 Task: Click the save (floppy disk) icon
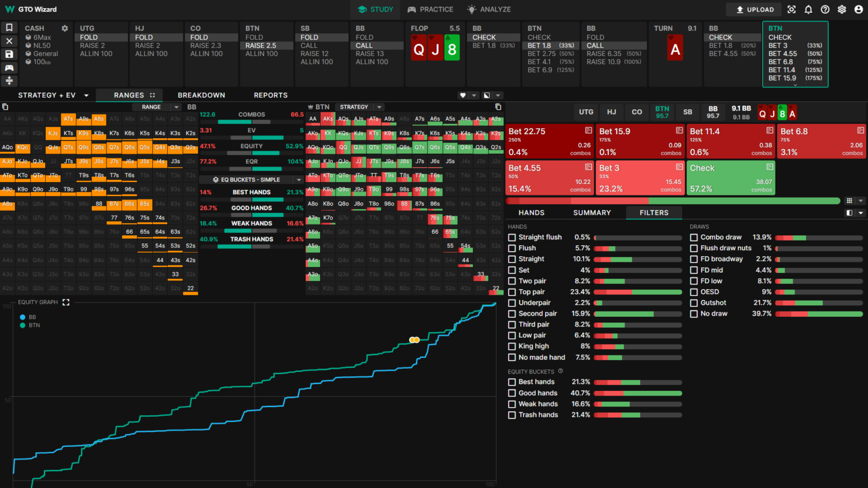(9, 54)
